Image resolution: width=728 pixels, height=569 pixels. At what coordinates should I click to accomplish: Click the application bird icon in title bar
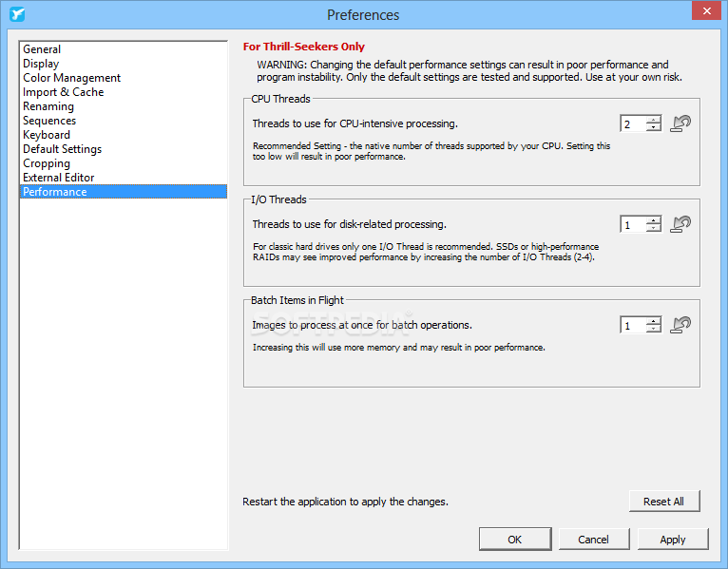(x=17, y=14)
